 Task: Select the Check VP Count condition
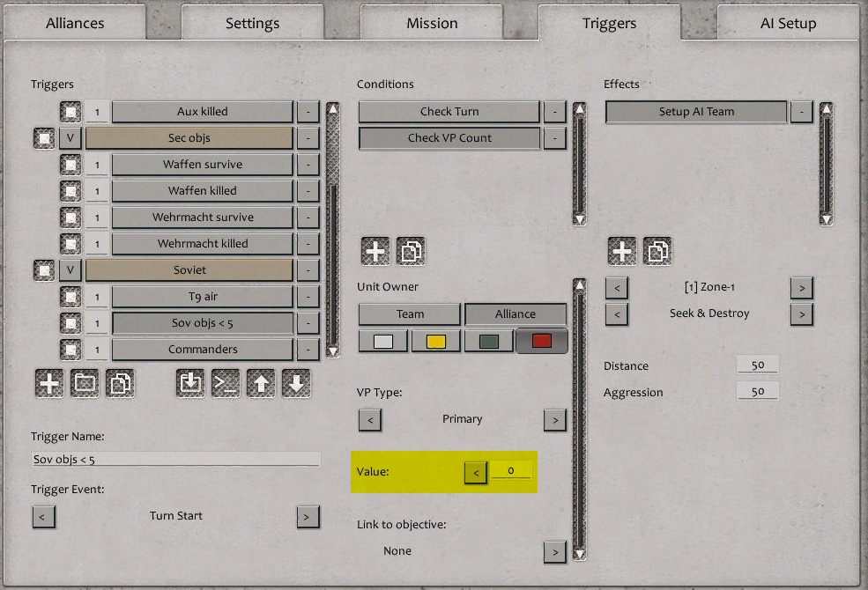pos(449,138)
